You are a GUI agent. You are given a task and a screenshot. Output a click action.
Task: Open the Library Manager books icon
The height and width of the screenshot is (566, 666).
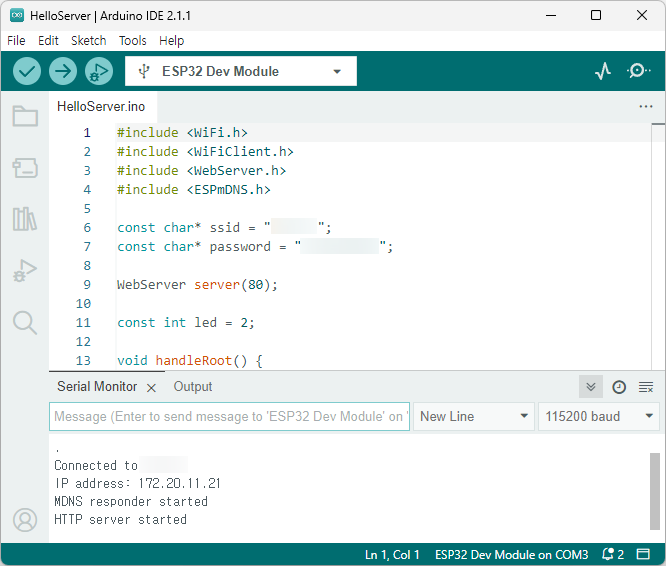[25, 219]
